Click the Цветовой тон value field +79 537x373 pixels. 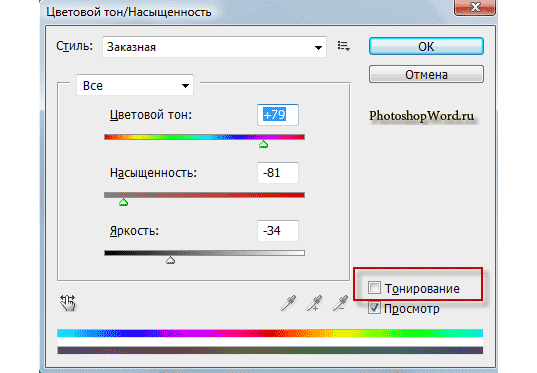point(278,115)
